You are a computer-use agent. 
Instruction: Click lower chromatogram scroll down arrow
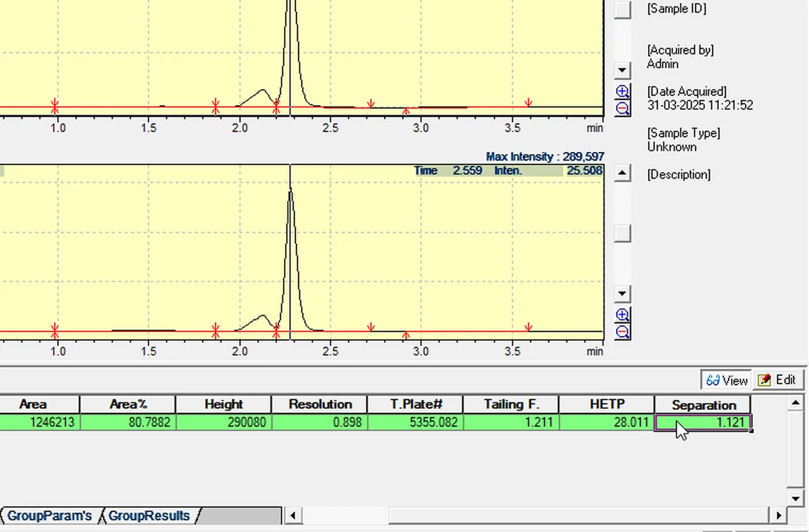click(622, 294)
